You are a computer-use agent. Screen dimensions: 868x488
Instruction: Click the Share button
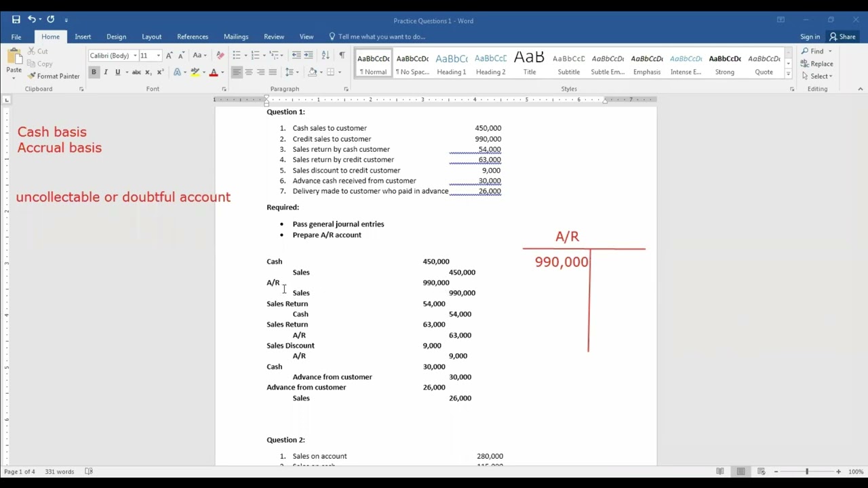click(842, 37)
